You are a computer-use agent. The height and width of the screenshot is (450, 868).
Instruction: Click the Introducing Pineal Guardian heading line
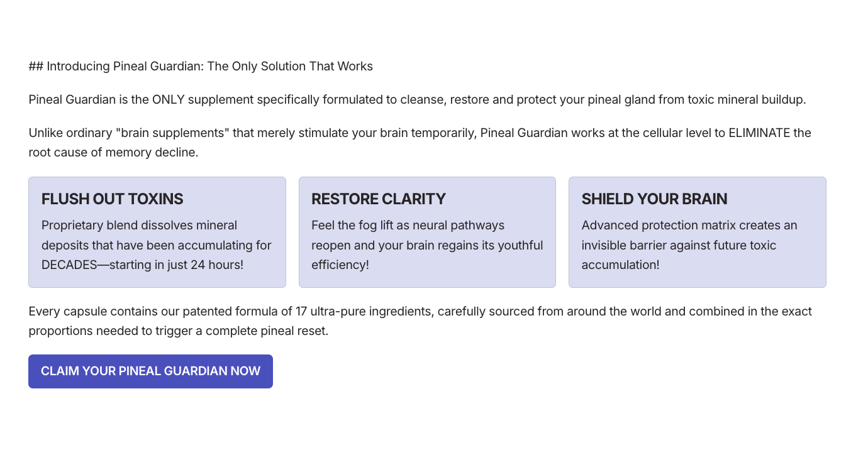click(x=201, y=67)
